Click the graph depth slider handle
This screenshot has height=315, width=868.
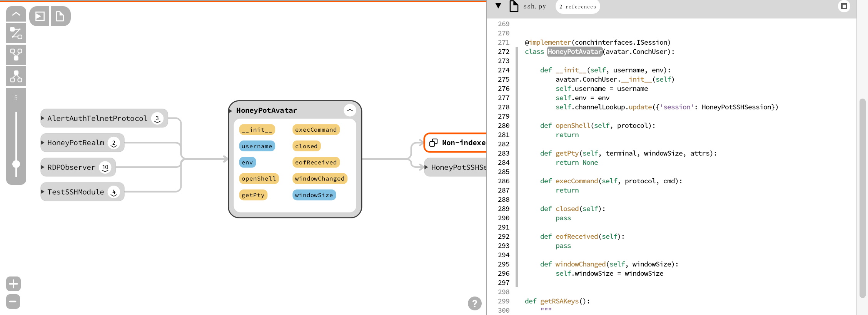coord(16,164)
